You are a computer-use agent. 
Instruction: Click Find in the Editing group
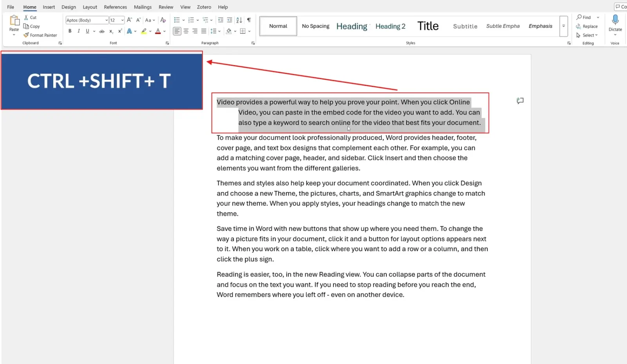(x=584, y=17)
